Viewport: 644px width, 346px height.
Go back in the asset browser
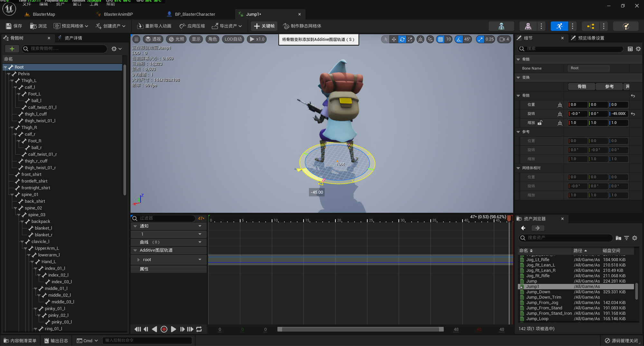click(523, 228)
